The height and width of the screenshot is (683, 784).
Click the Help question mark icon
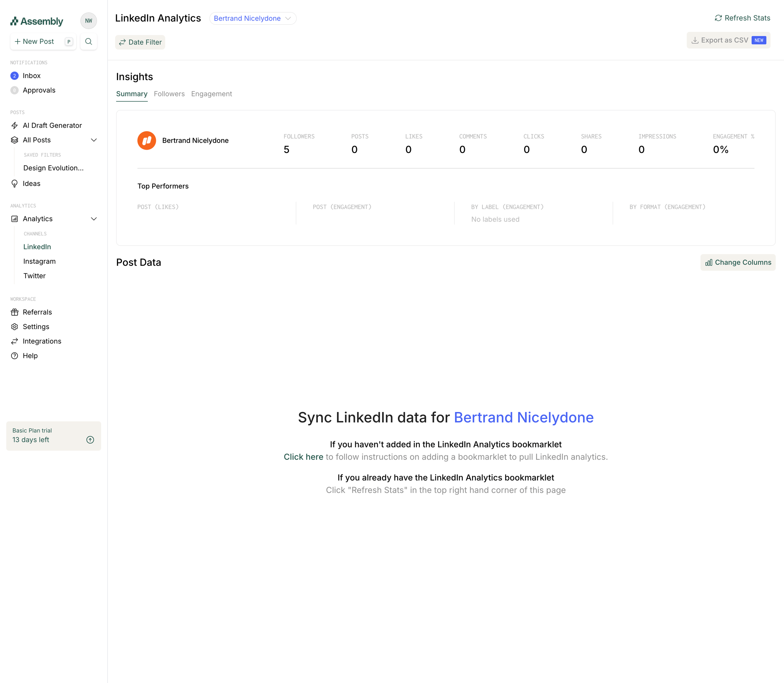(x=14, y=356)
